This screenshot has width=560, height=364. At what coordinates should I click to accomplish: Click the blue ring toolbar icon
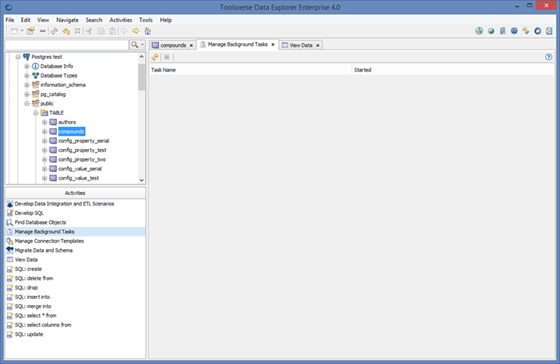538,31
